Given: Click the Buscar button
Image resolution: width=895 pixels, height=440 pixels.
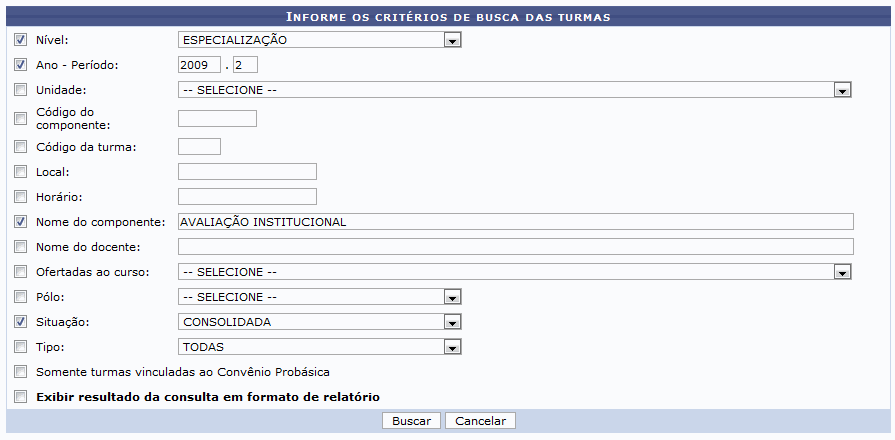Looking at the screenshot, I should click(411, 421).
